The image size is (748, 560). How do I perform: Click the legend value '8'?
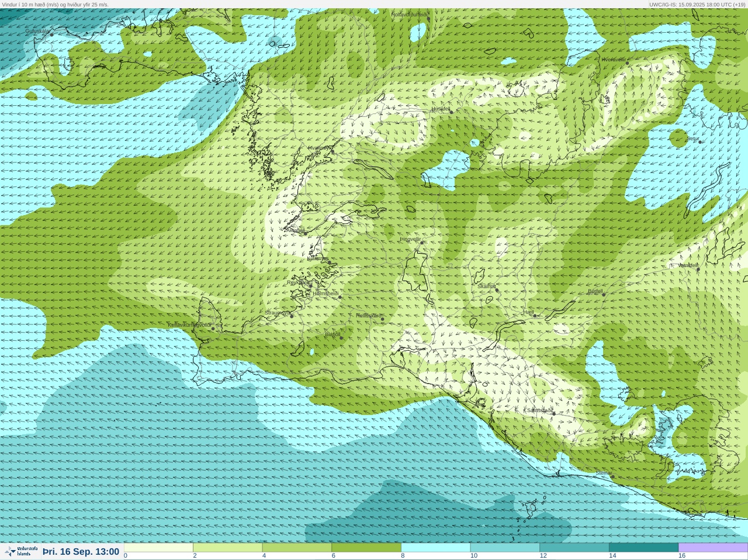point(403,556)
